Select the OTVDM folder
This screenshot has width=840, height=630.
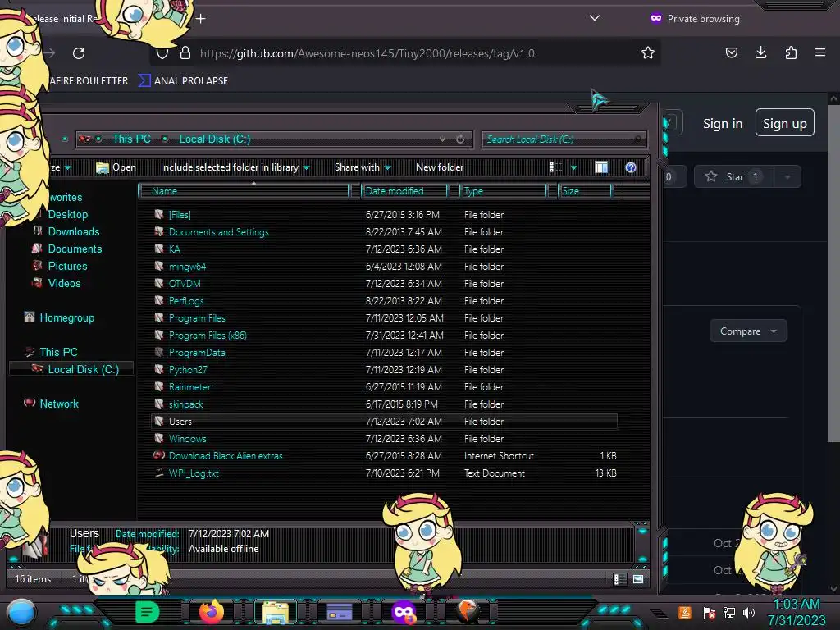coord(185,283)
